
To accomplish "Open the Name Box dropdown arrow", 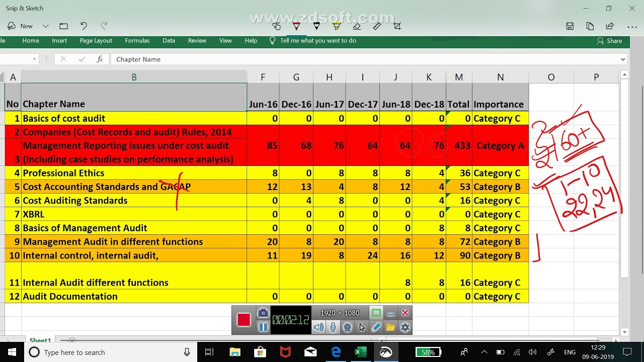I will [34, 59].
